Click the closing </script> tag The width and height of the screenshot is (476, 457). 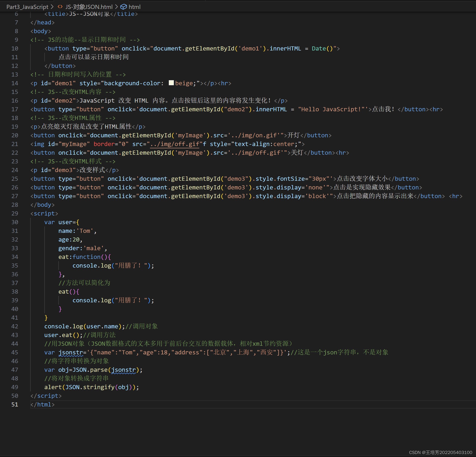point(46,396)
